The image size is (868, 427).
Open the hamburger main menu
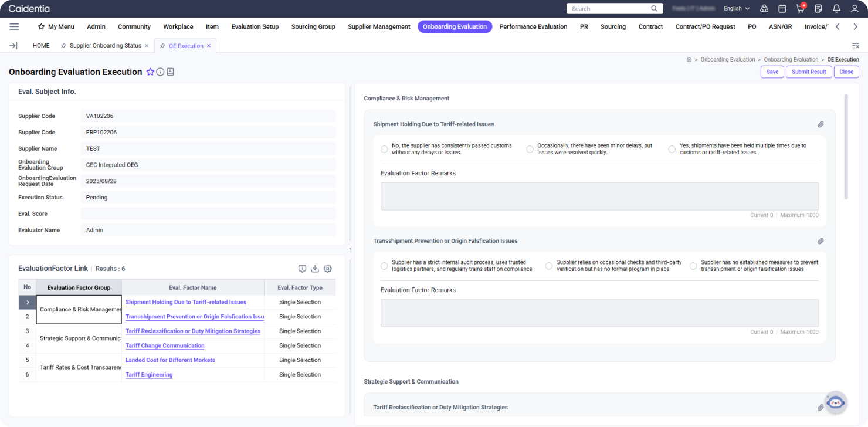[x=14, y=26]
